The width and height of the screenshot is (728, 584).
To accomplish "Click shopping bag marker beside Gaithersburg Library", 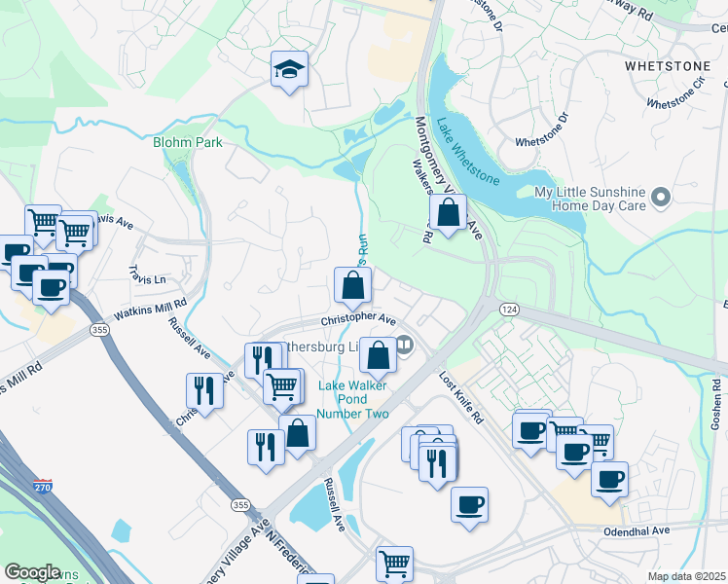I will 379,356.
